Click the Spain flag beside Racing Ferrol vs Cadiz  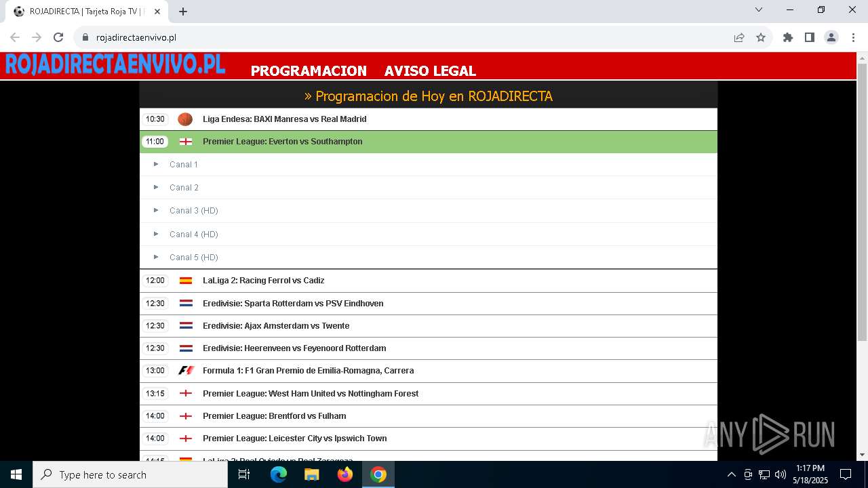click(x=186, y=281)
